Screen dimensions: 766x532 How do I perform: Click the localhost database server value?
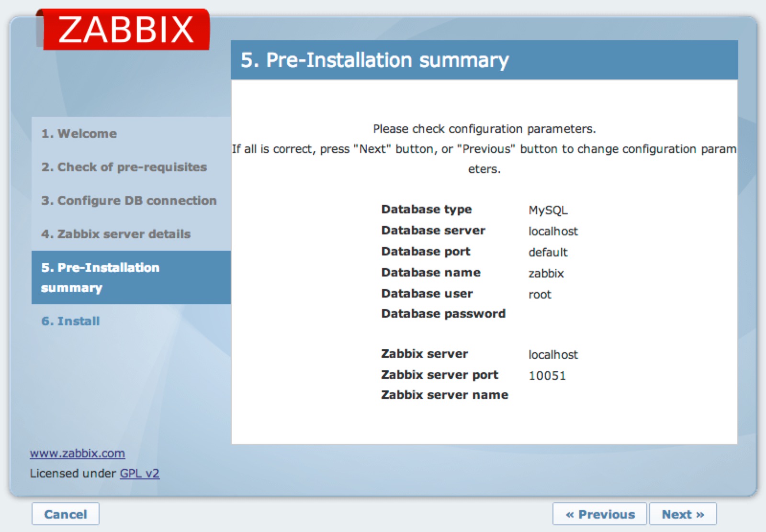[552, 231]
